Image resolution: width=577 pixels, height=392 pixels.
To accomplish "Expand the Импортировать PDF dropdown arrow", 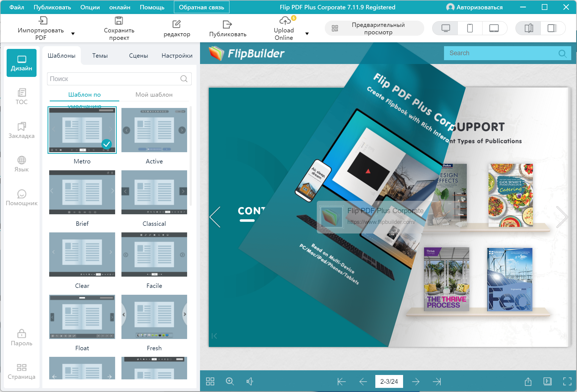I will click(73, 34).
